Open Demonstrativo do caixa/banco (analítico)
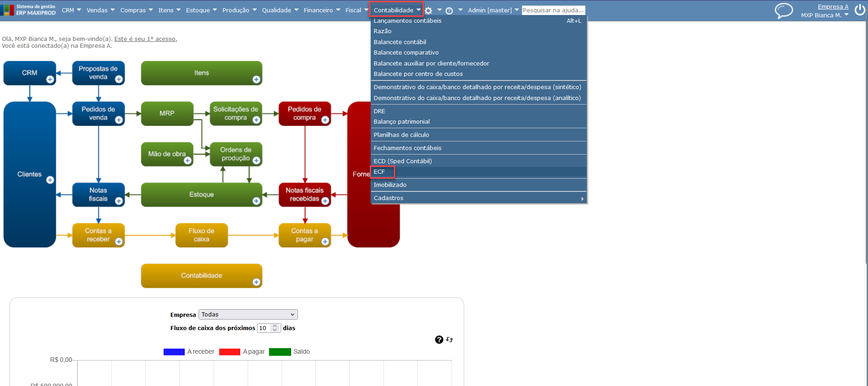Screen dimensions: 868x386 click(x=479, y=98)
